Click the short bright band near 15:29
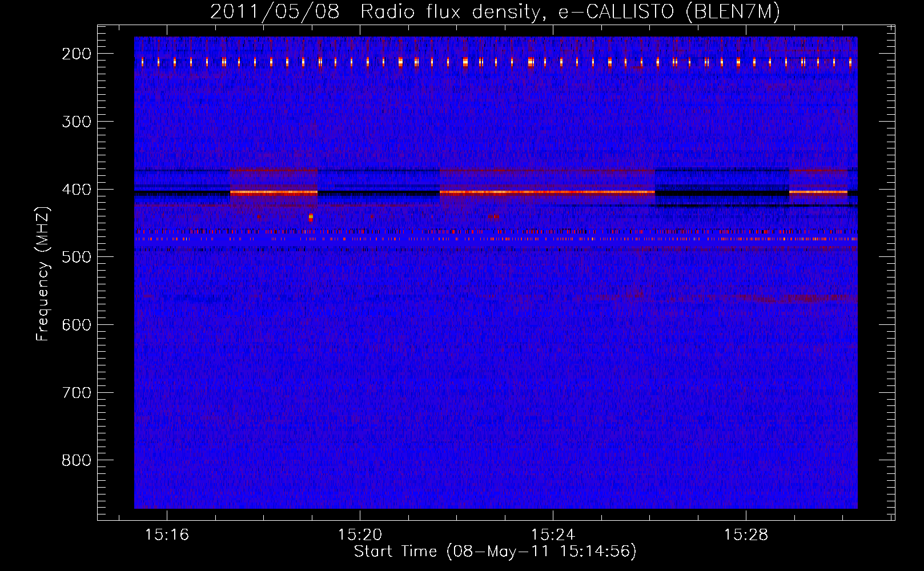Screen dimensions: 924x571 coord(818,193)
